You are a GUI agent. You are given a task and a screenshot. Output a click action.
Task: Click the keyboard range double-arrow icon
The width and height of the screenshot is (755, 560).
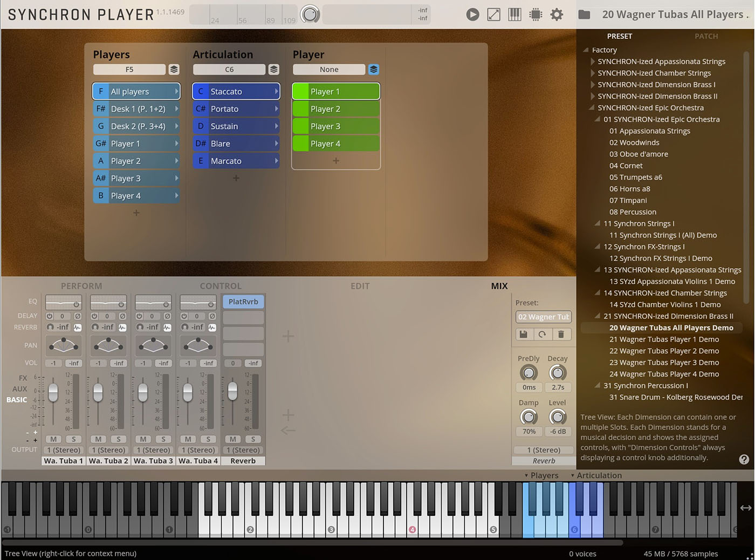click(745, 508)
